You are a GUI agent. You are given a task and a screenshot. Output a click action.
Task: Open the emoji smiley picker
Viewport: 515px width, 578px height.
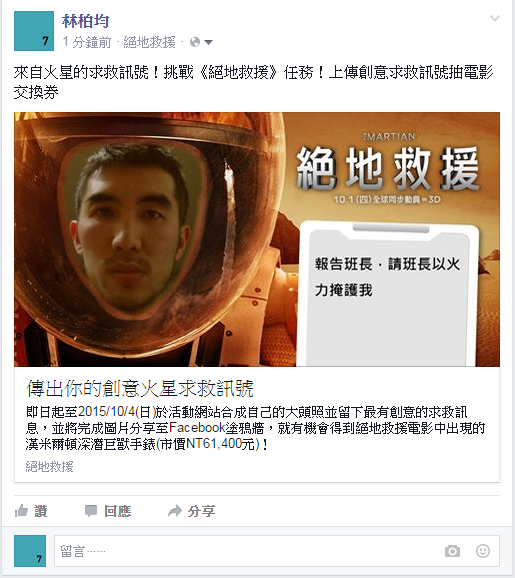pos(483,551)
